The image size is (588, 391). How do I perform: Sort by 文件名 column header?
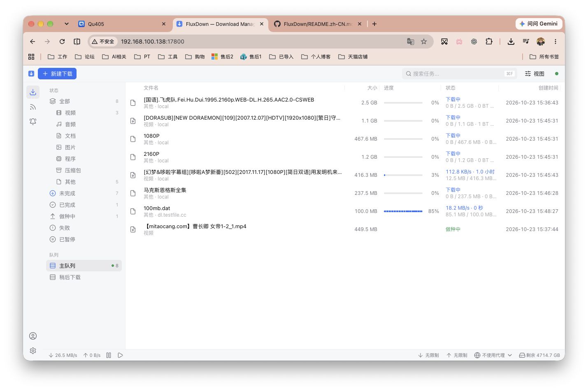pos(151,88)
